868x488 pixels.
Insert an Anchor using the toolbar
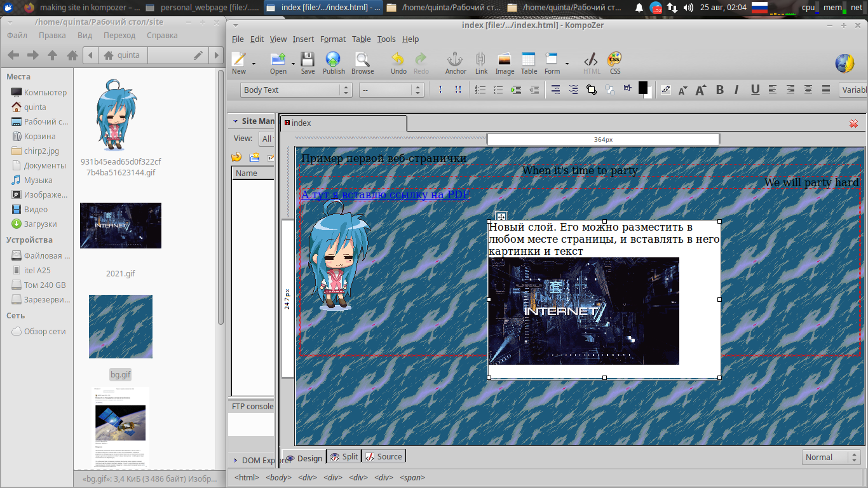point(455,63)
